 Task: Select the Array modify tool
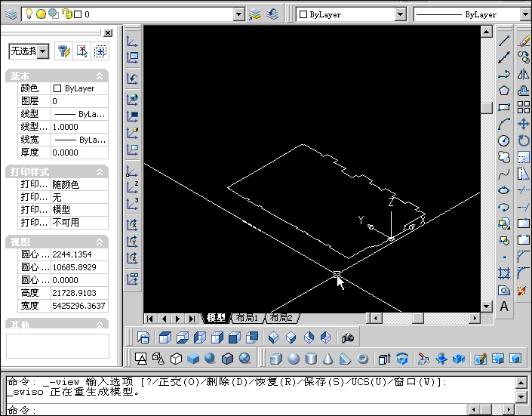(x=524, y=107)
